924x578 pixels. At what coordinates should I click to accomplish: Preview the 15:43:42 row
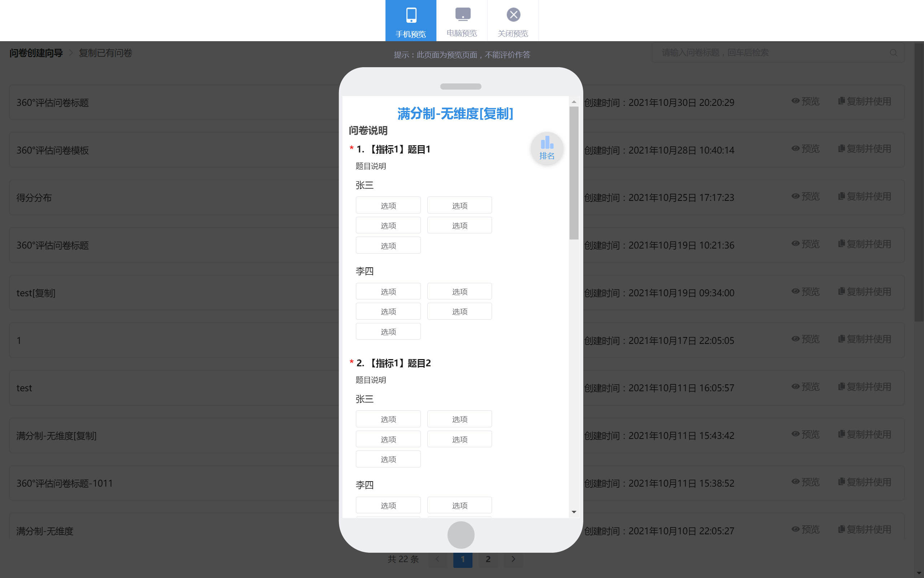(x=806, y=434)
